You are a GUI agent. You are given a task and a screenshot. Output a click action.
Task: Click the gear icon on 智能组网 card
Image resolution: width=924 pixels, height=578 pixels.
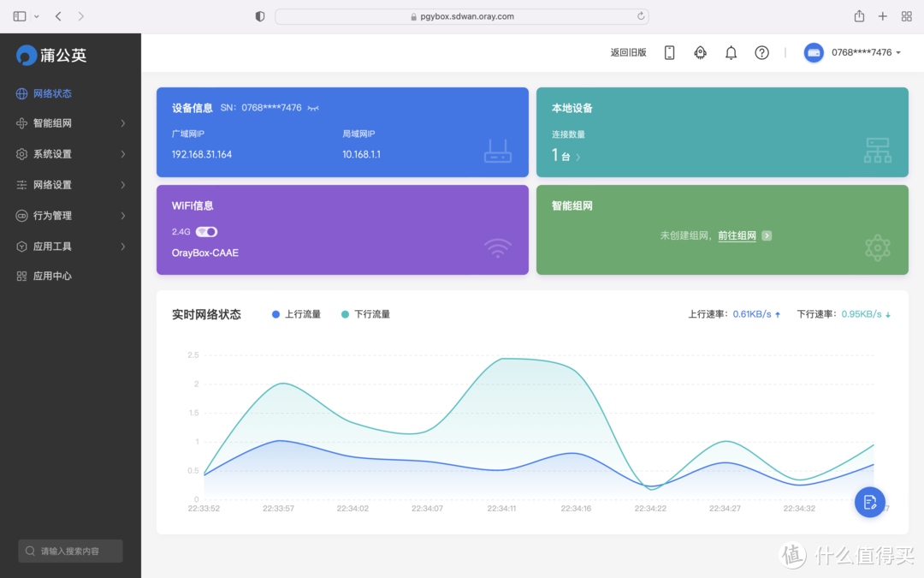(877, 247)
